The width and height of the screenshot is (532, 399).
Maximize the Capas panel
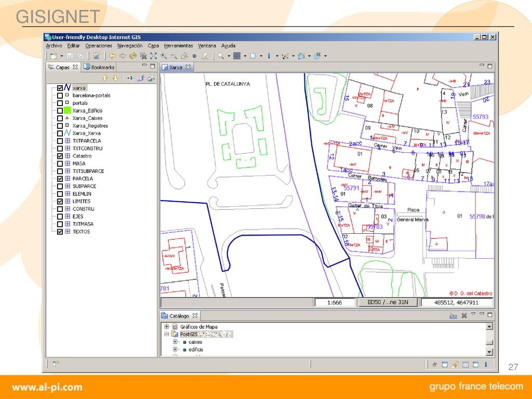point(152,66)
